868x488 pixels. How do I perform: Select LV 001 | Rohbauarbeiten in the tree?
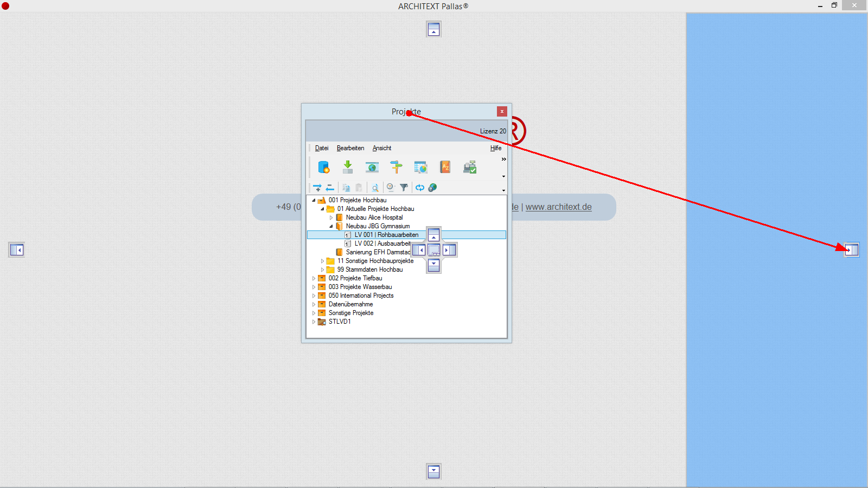coord(386,235)
